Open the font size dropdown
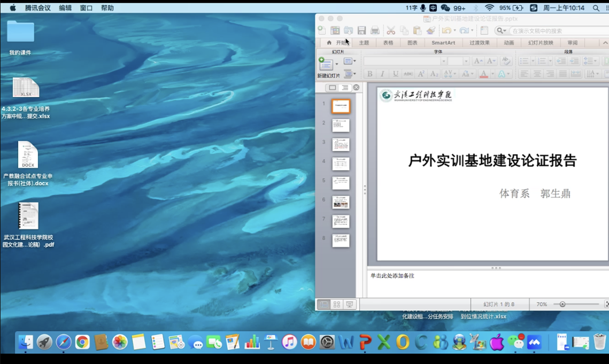Image resolution: width=609 pixels, height=364 pixels. (466, 61)
